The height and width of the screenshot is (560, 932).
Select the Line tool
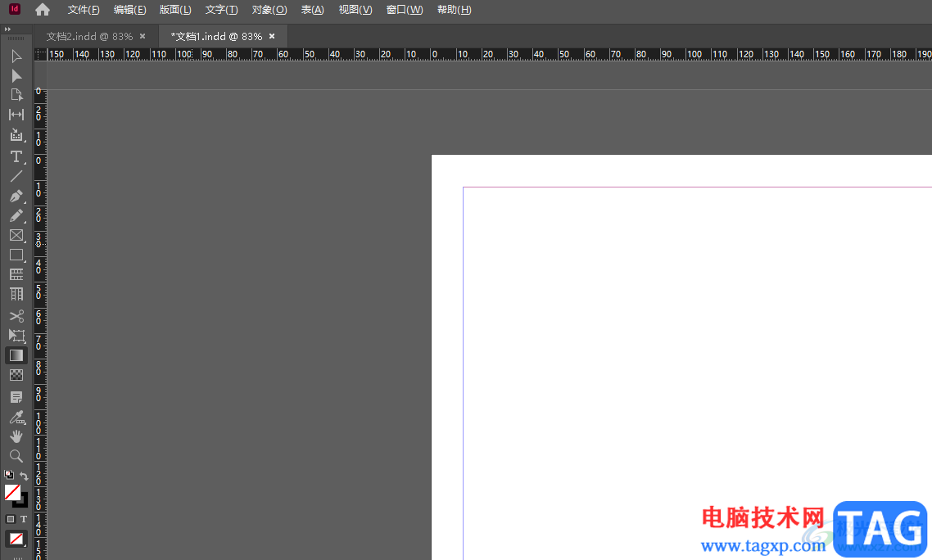(16, 176)
